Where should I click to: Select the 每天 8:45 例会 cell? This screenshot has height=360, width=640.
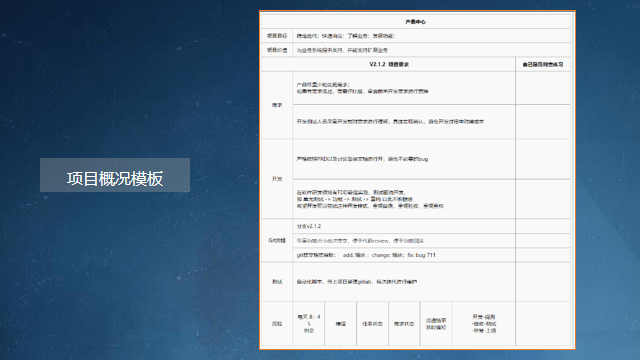pyautogui.click(x=309, y=324)
